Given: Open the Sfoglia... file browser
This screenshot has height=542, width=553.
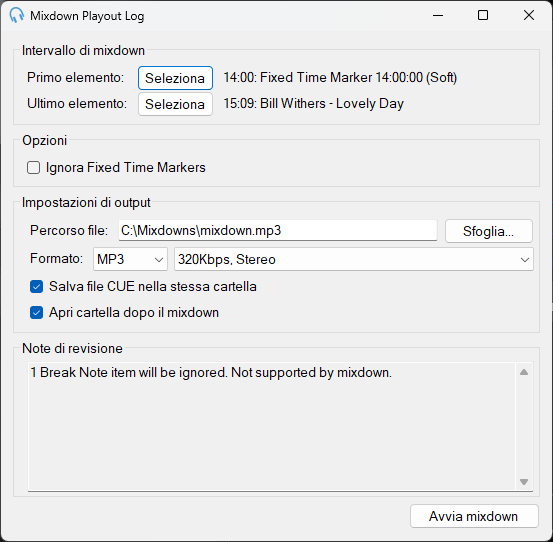Looking at the screenshot, I should point(488,231).
